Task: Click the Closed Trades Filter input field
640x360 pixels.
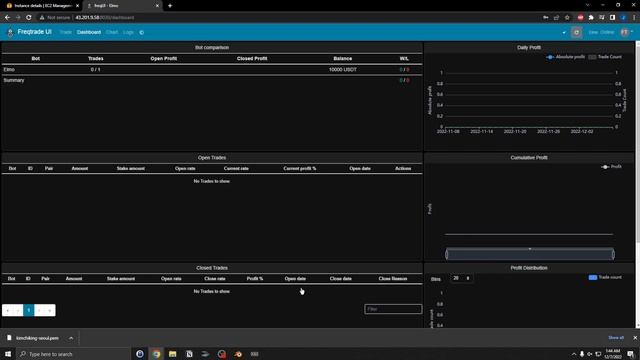Action: [393, 309]
